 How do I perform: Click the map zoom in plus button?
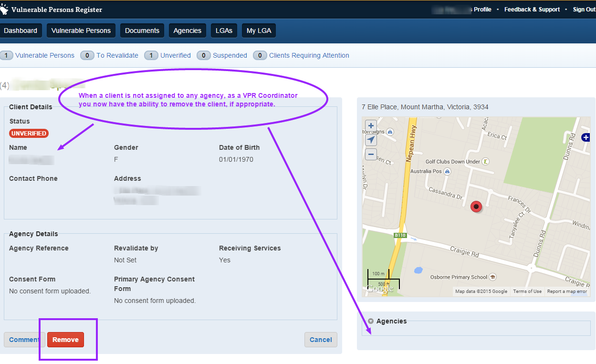coord(371,126)
